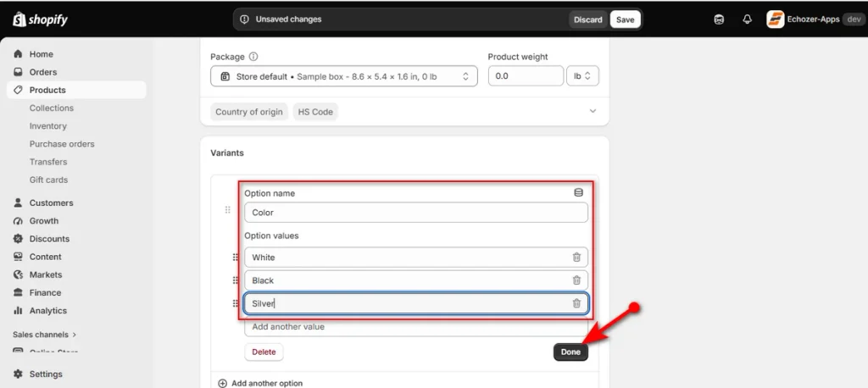Click Done to finish the option
Viewport: 868px width, 388px height.
570,352
